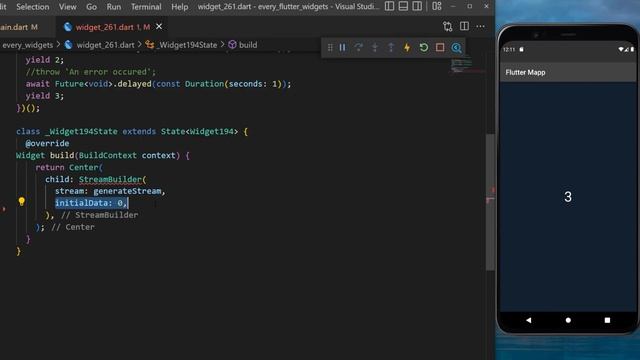Image resolution: width=640 pixels, height=360 pixels.
Task: Stop debugging with the red square
Action: (x=440, y=48)
